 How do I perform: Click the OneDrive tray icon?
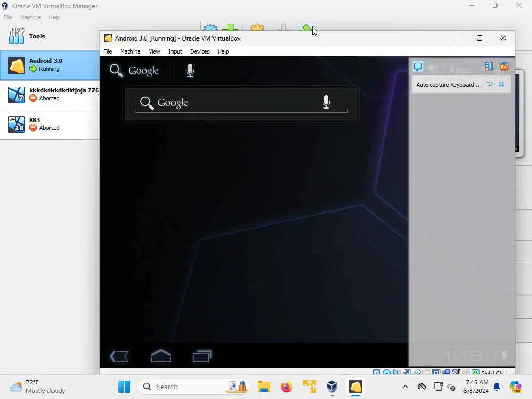coord(422,387)
